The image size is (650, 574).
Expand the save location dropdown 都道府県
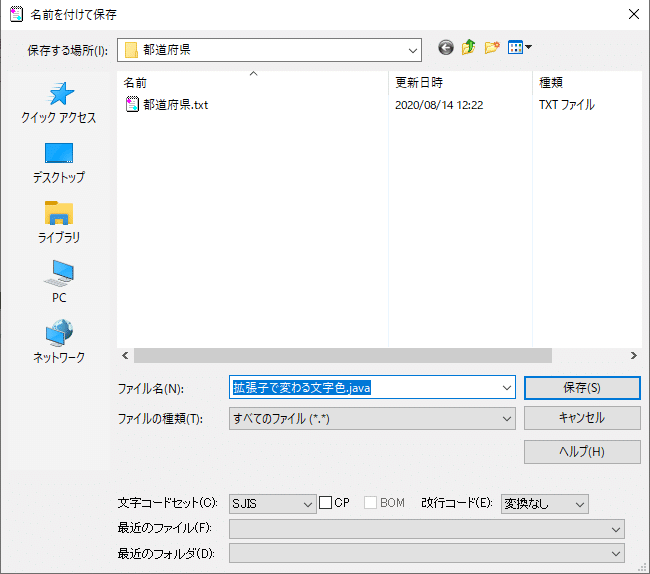coord(412,51)
